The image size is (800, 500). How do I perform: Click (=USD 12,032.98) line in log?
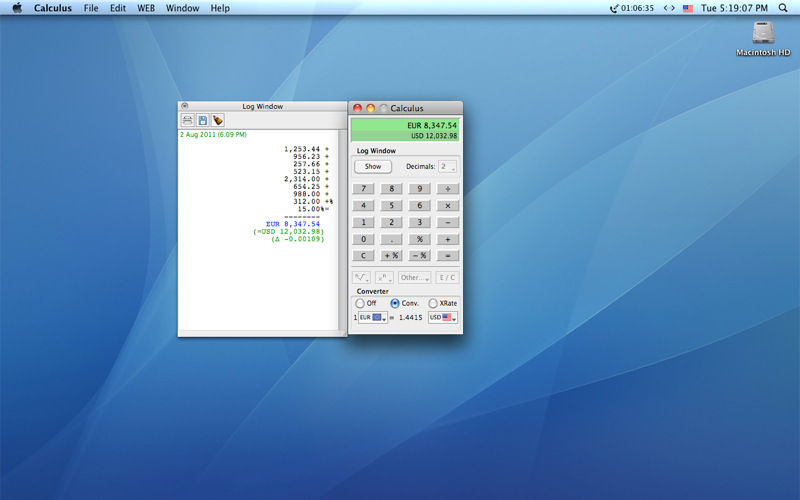289,232
